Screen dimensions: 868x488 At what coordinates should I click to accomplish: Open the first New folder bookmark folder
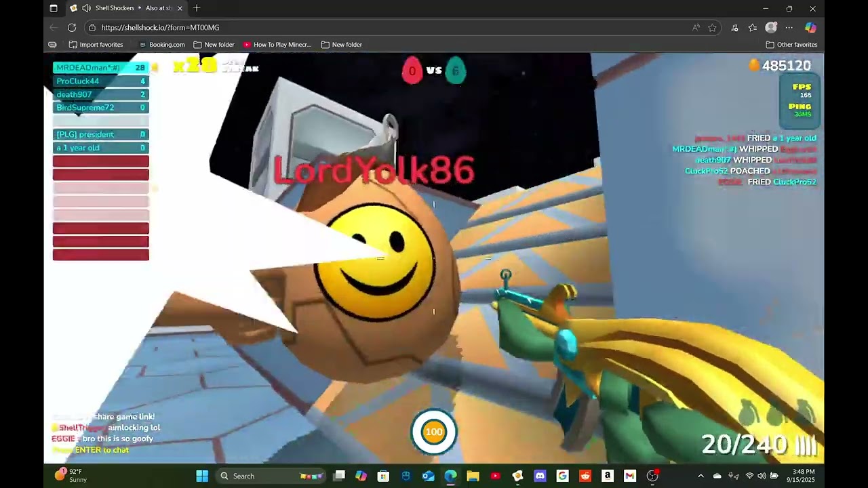pos(214,45)
